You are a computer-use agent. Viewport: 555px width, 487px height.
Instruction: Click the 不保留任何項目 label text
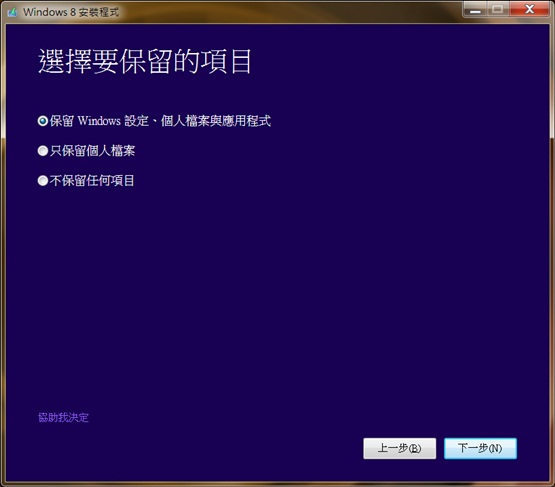(92, 181)
